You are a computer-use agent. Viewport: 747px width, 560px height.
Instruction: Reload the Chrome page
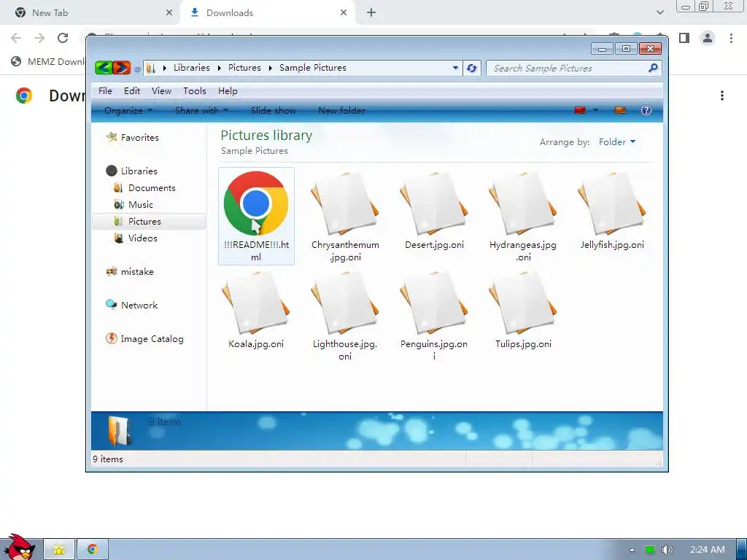coord(63,38)
